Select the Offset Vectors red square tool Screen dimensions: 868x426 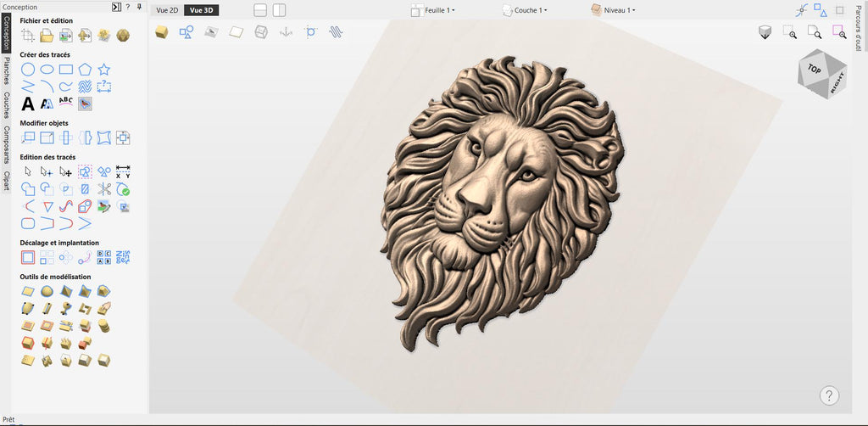[x=28, y=258]
